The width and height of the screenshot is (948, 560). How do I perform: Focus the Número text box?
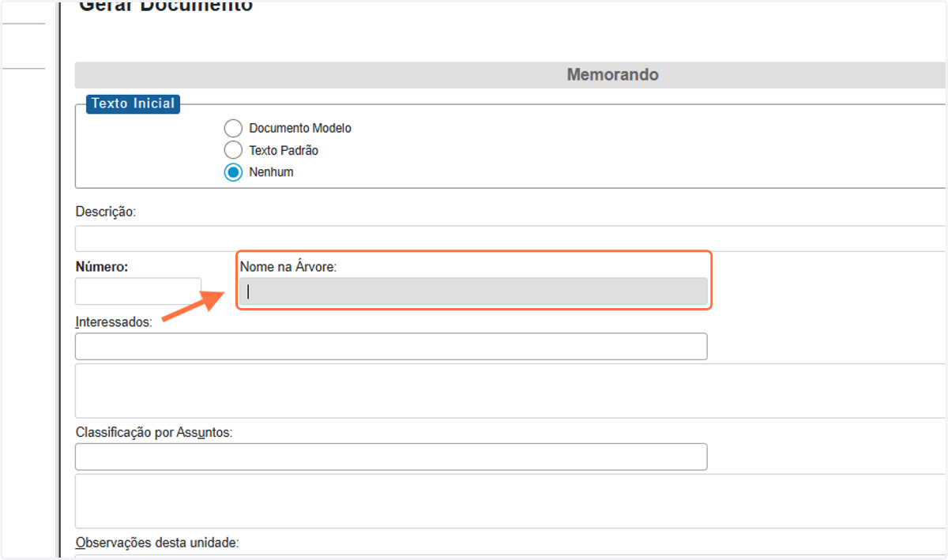(138, 291)
